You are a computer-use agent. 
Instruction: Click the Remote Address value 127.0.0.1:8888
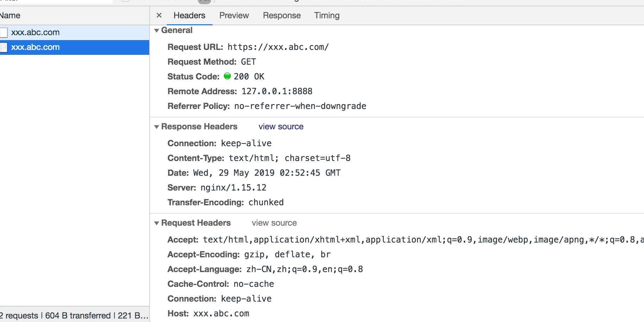[x=277, y=91]
